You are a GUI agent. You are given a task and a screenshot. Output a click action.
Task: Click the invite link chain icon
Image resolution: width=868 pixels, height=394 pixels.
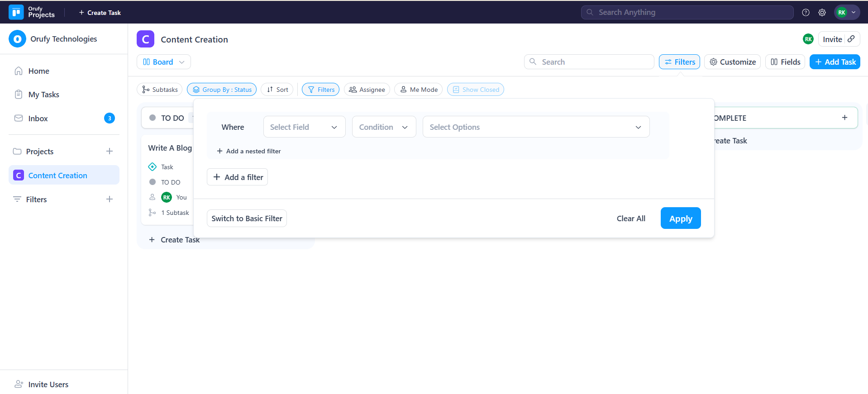coord(851,39)
